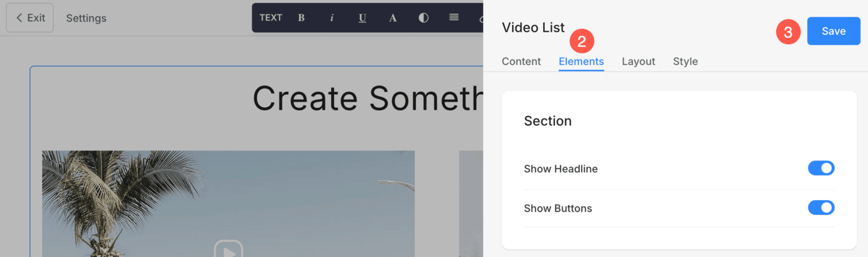The width and height of the screenshot is (868, 257).
Task: Click the TEXT label in toolbar
Action: pos(271,18)
